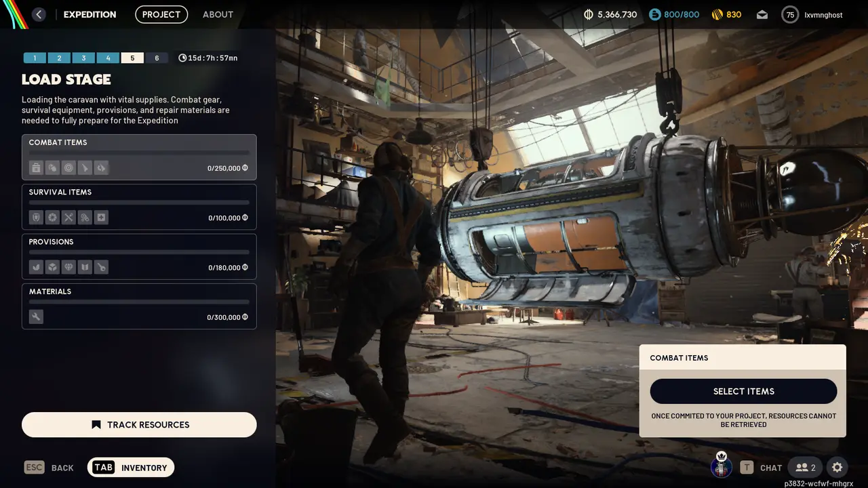This screenshot has height=488, width=868.
Task: Click the crossed tools icon in Survival Items
Action: click(x=68, y=218)
